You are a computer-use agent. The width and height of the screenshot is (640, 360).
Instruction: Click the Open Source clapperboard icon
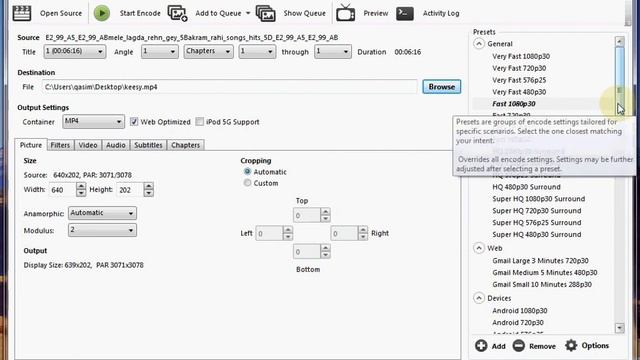click(22, 13)
